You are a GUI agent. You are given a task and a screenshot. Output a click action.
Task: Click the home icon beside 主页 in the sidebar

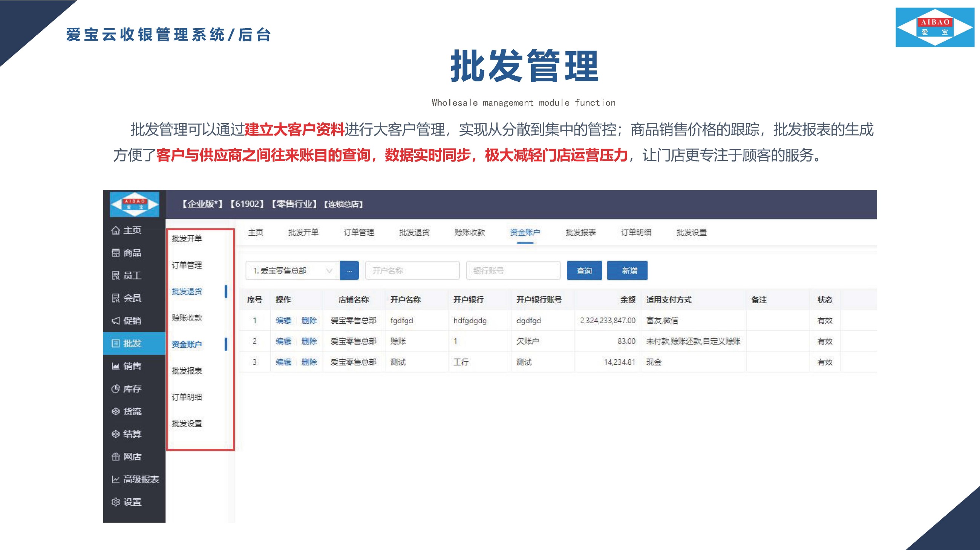click(115, 230)
